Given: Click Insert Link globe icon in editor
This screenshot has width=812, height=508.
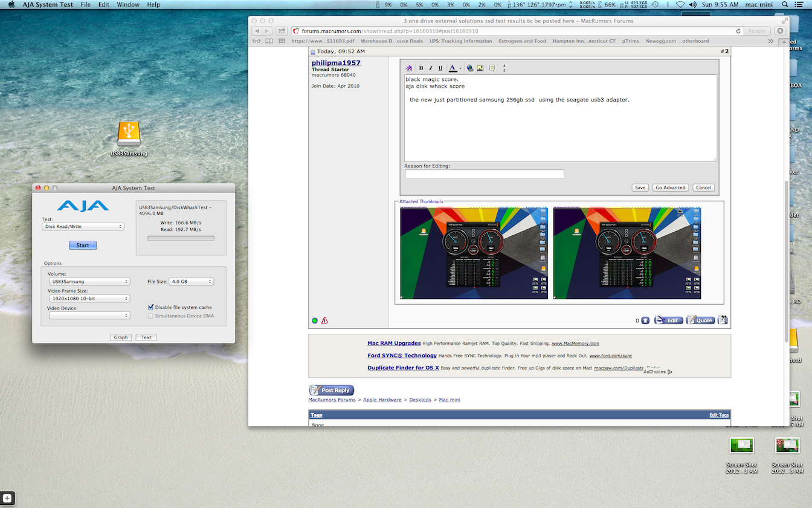Looking at the screenshot, I should point(470,68).
